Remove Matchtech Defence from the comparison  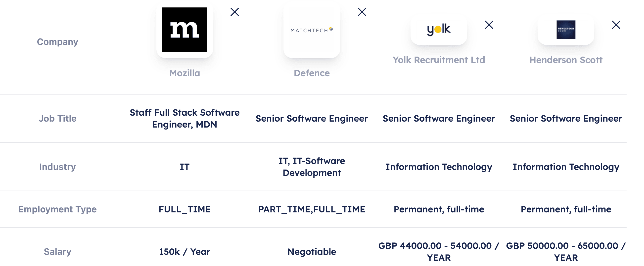362,12
